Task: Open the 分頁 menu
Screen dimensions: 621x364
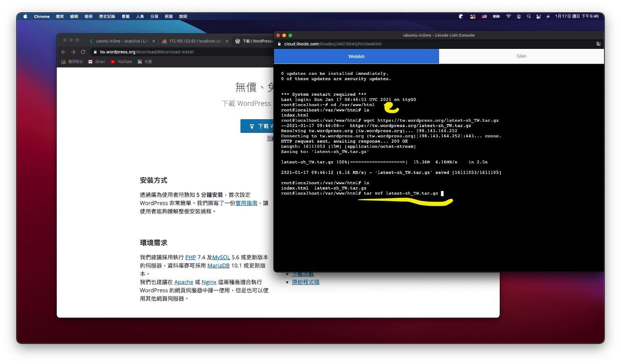Action: pos(155,16)
